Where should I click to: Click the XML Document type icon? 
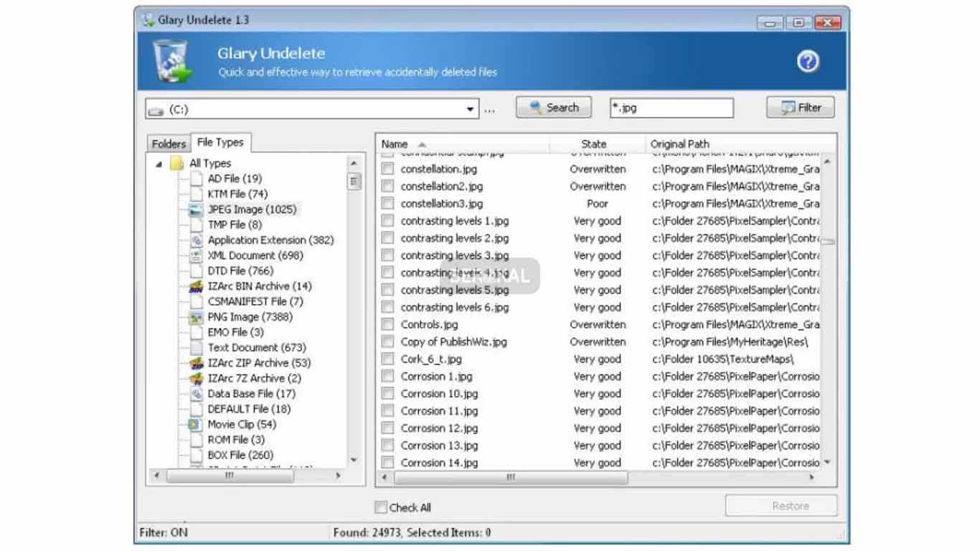pos(196,255)
